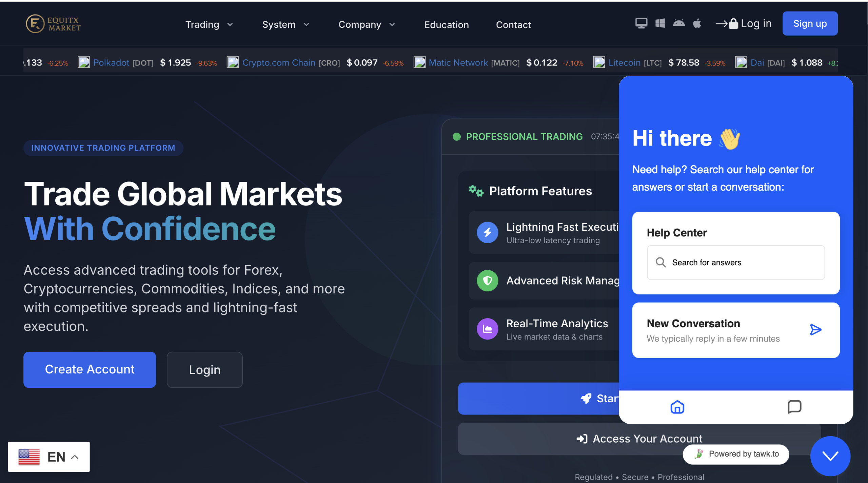
Task: Open the conversation tab in chat widget
Action: (795, 407)
